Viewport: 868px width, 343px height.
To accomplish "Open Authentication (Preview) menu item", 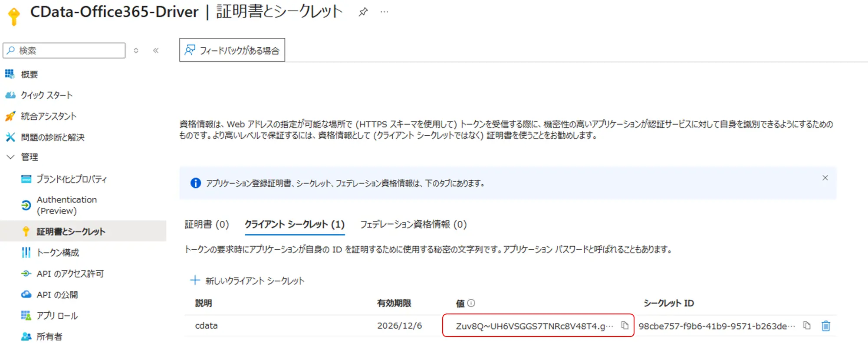I will [67, 205].
